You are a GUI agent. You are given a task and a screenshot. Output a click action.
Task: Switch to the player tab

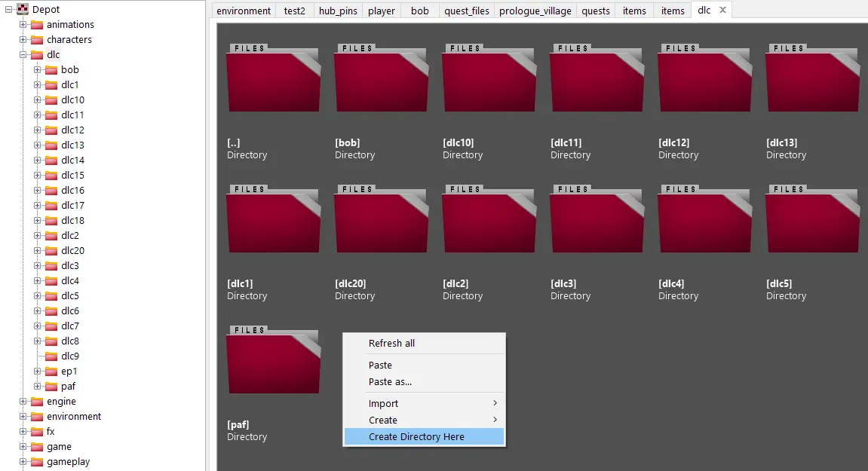click(x=381, y=11)
